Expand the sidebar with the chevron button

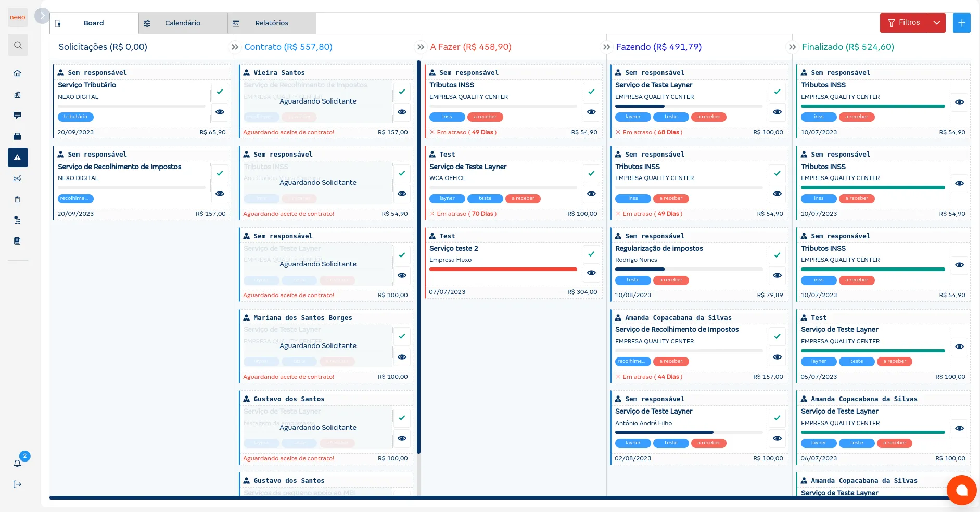pos(42,16)
